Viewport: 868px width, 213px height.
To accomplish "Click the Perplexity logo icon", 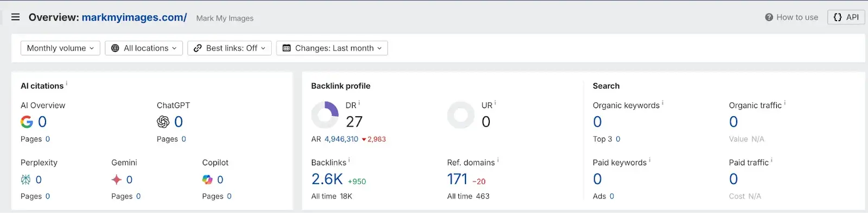I will tap(25, 179).
